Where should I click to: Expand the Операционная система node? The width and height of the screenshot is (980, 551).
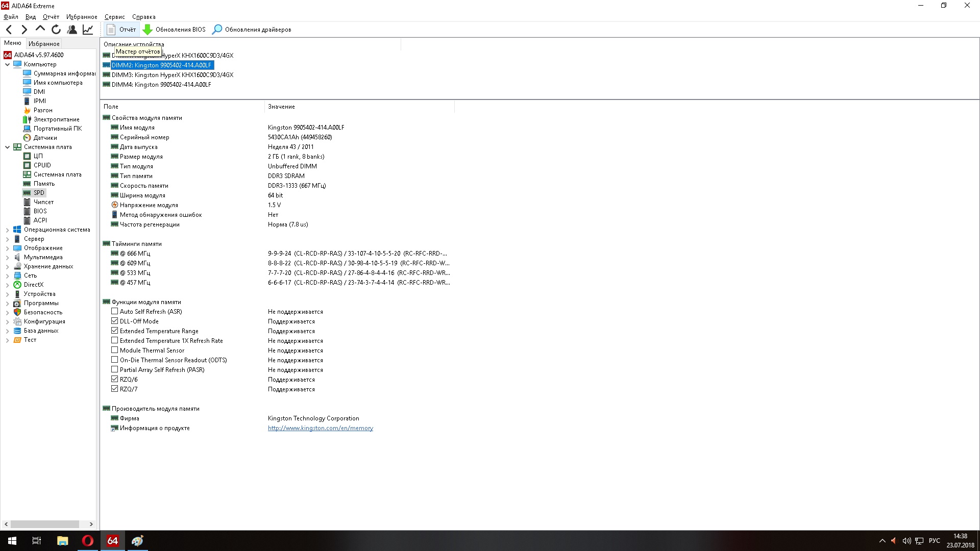click(x=7, y=230)
